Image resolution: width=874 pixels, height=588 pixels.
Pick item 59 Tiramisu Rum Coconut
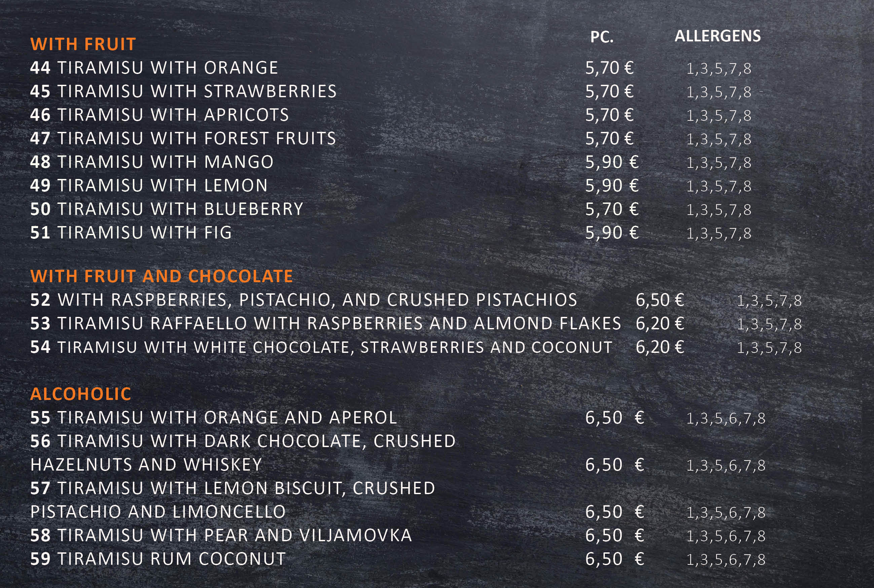158,559
